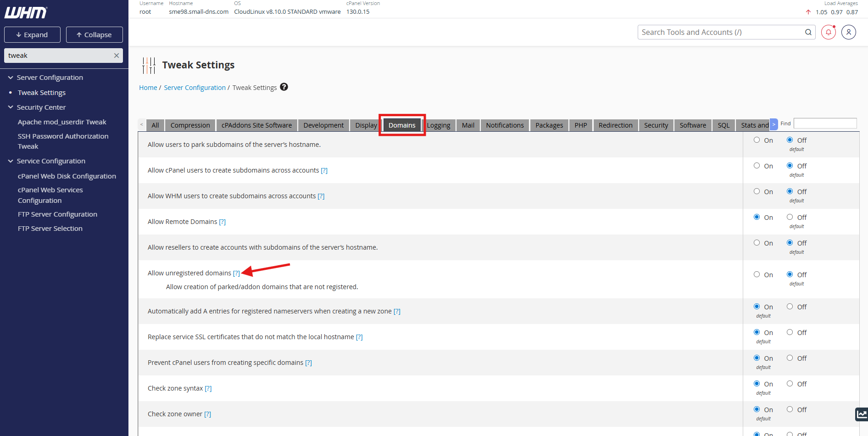Switch to the Mail tab

(x=468, y=125)
